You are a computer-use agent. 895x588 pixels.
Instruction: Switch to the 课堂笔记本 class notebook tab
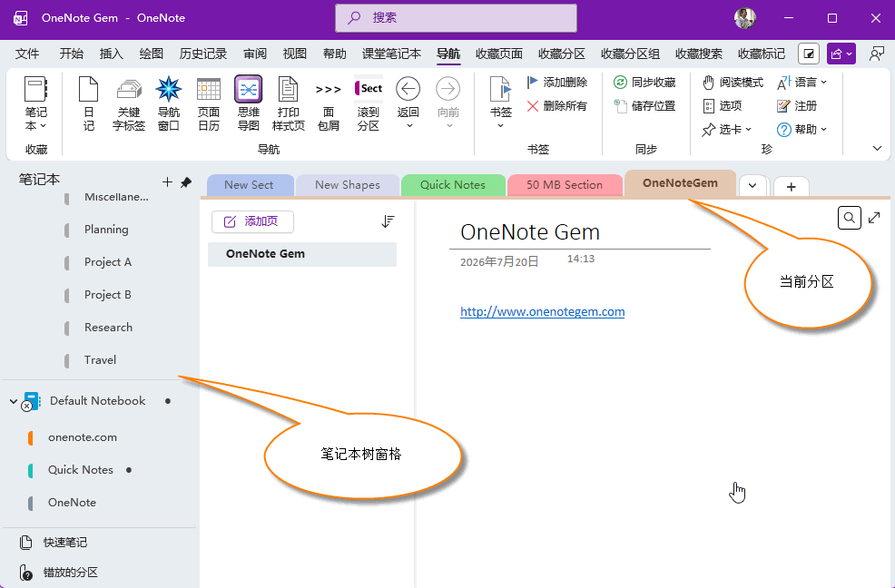point(391,54)
